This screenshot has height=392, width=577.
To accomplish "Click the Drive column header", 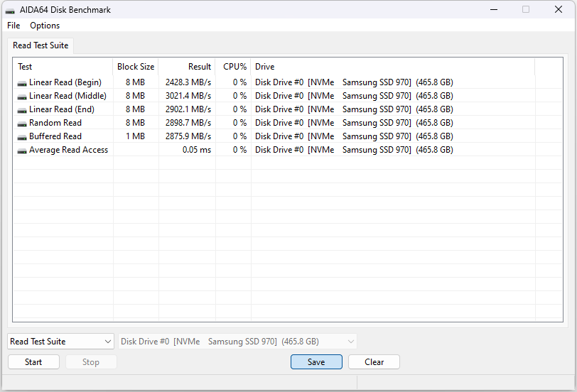I will [393, 67].
